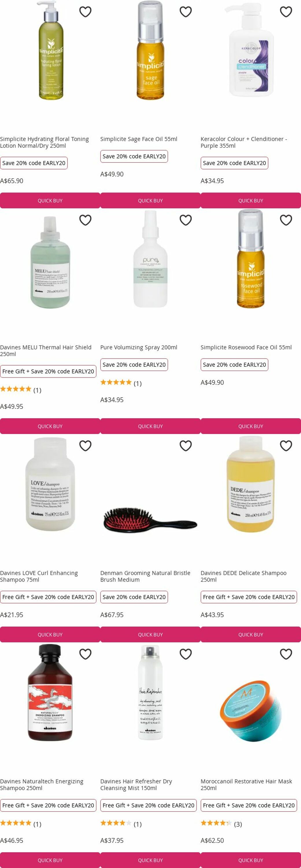
Task: Add Denman Grooming Brush to wishlist
Action: 186,446
